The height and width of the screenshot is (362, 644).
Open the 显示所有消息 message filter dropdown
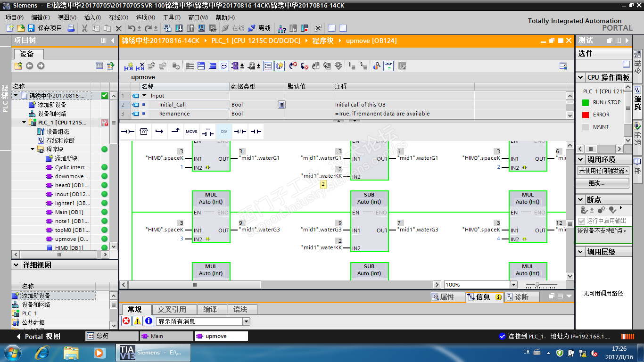pos(246,321)
